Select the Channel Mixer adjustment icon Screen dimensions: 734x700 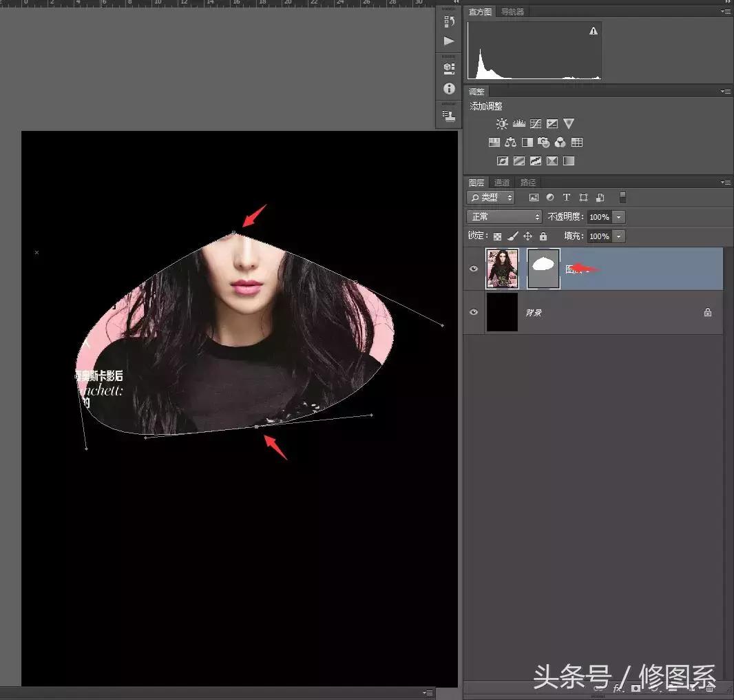(x=559, y=142)
